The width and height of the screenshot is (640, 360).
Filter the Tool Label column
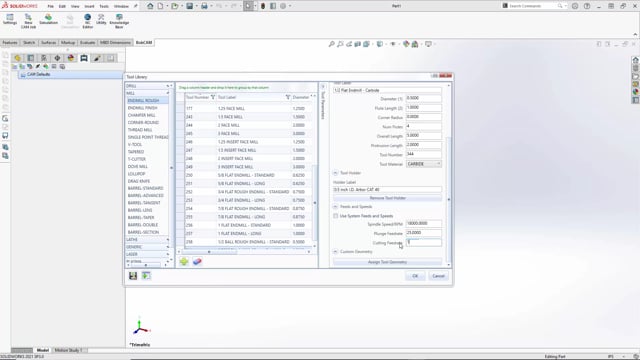tap(288, 97)
